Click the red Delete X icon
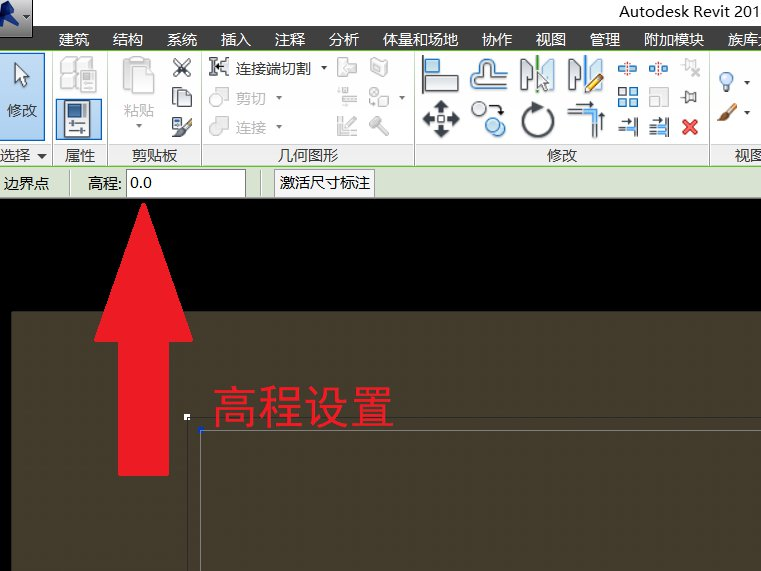The height and width of the screenshot is (571, 761). (690, 127)
